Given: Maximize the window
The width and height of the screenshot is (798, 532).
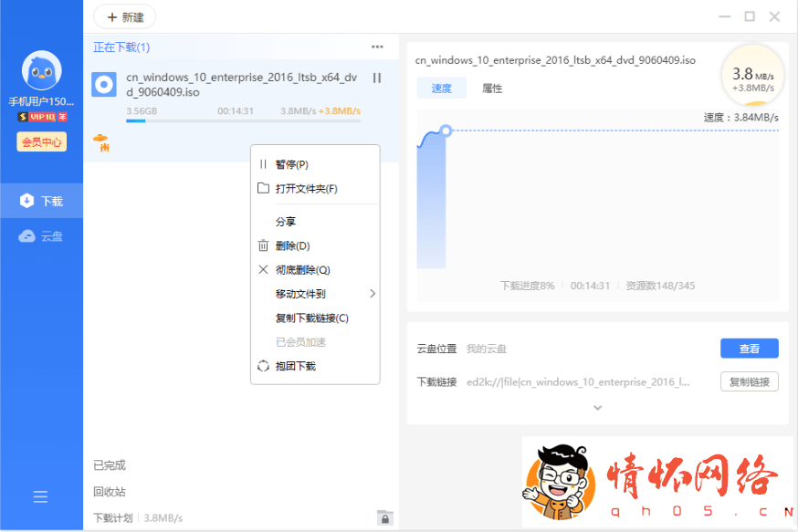Looking at the screenshot, I should pyautogui.click(x=750, y=16).
